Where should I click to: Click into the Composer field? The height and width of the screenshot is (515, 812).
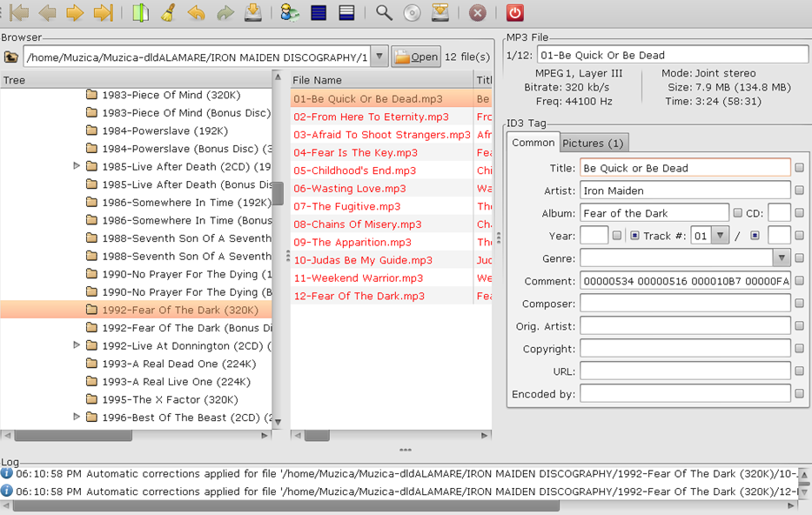(x=685, y=304)
